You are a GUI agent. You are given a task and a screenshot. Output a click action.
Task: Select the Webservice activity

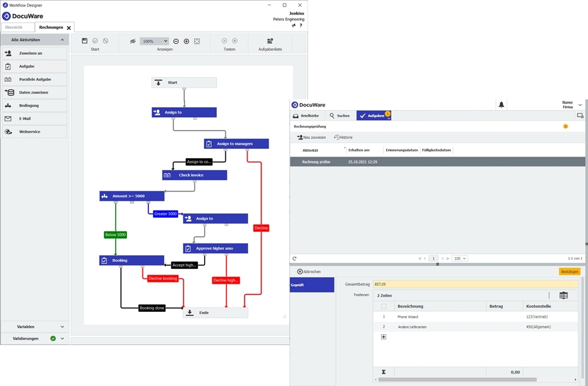[35, 132]
